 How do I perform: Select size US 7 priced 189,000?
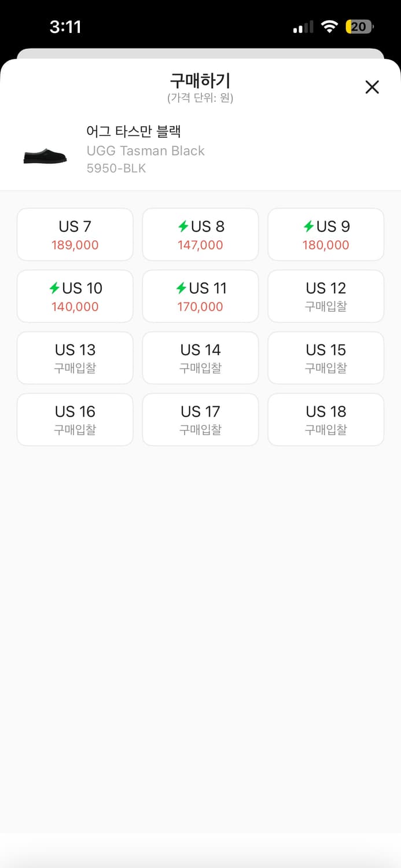[x=75, y=234]
